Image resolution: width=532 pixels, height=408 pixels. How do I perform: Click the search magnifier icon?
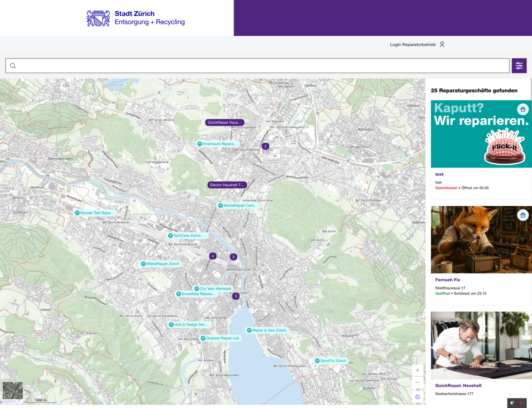coord(13,66)
